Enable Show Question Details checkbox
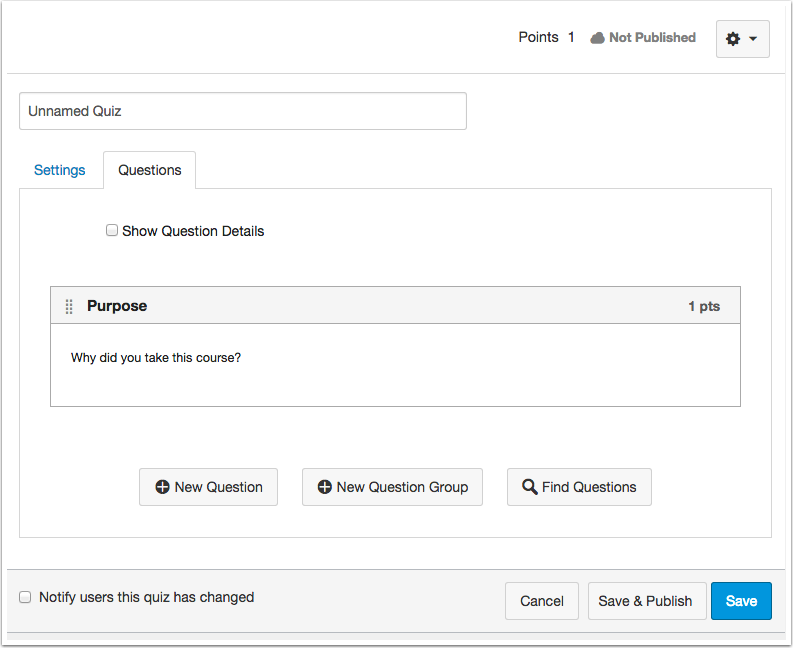793x648 pixels. click(112, 230)
